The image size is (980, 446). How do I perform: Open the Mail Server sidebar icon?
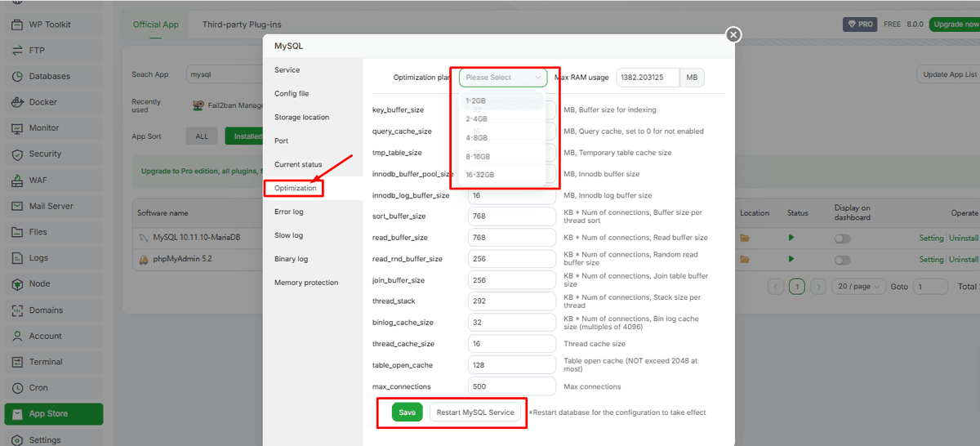point(16,206)
